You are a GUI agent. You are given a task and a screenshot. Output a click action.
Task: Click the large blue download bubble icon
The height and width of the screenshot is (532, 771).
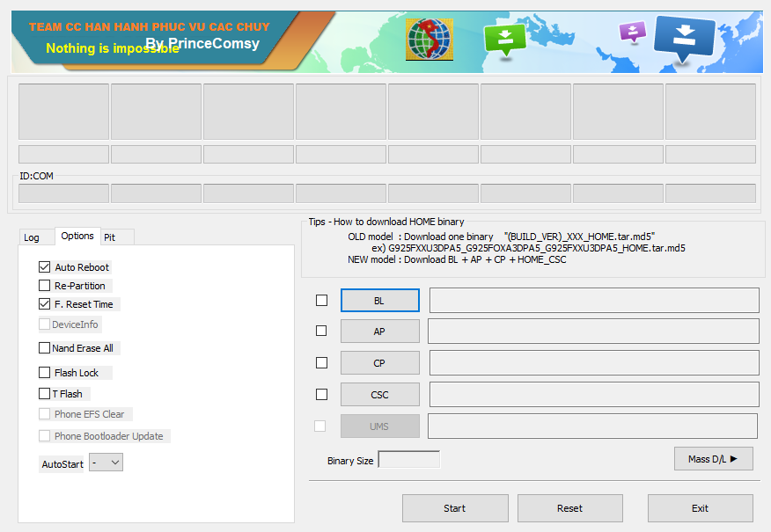click(x=685, y=38)
